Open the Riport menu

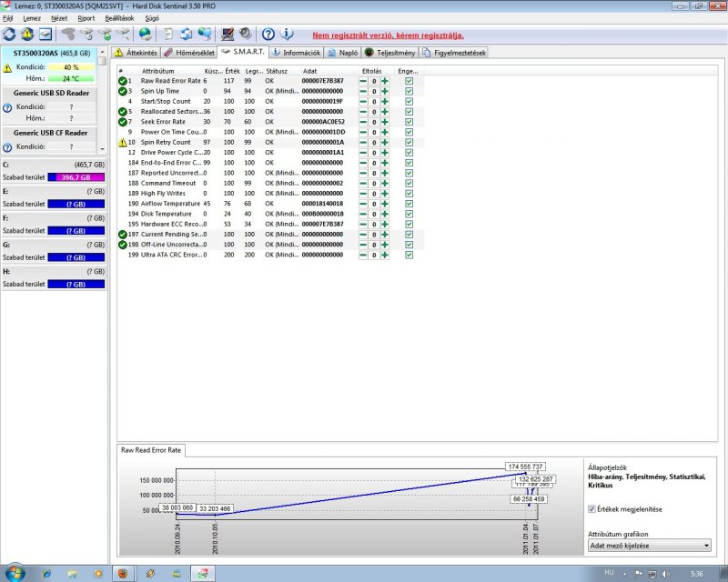pos(86,18)
